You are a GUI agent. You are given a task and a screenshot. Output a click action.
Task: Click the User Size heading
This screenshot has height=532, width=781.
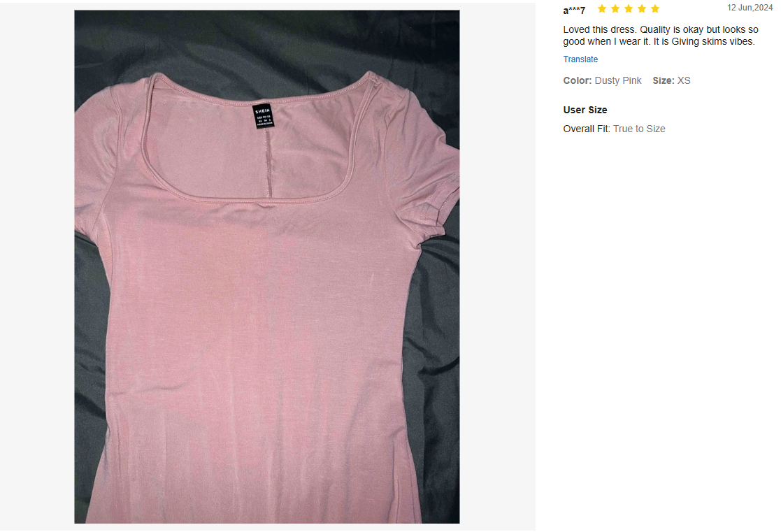(x=585, y=110)
